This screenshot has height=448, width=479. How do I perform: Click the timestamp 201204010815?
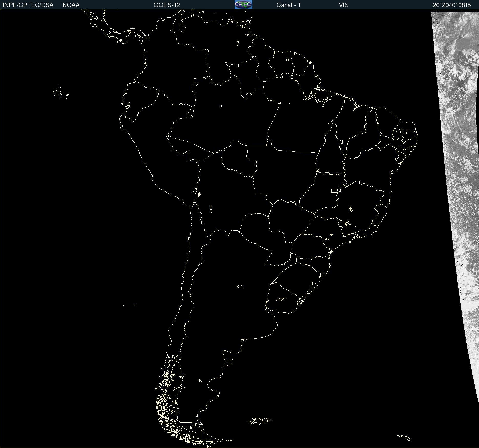coord(452,5)
